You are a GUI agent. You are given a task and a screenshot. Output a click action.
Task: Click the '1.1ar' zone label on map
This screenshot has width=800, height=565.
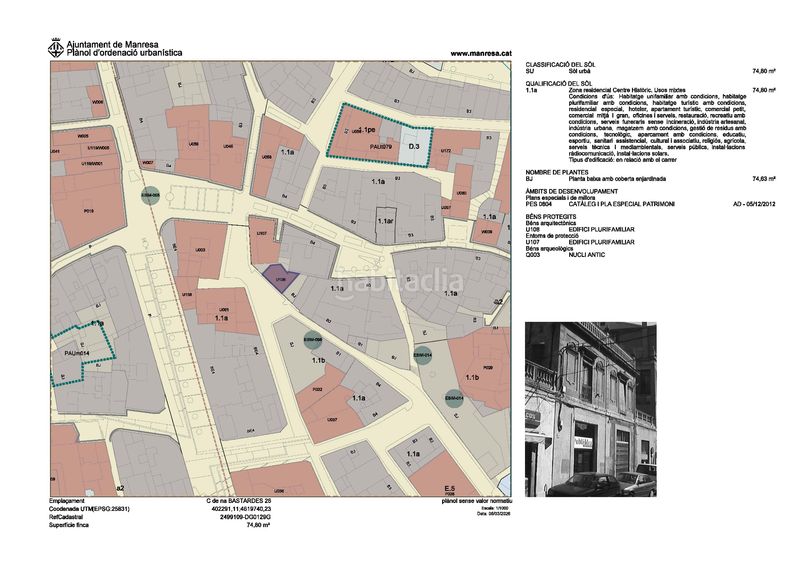point(386,222)
